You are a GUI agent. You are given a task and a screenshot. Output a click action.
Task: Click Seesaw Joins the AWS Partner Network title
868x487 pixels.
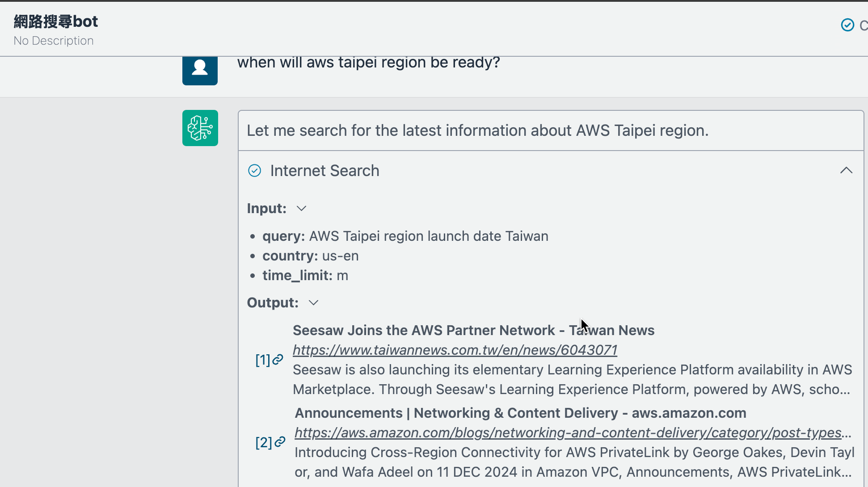coord(473,330)
